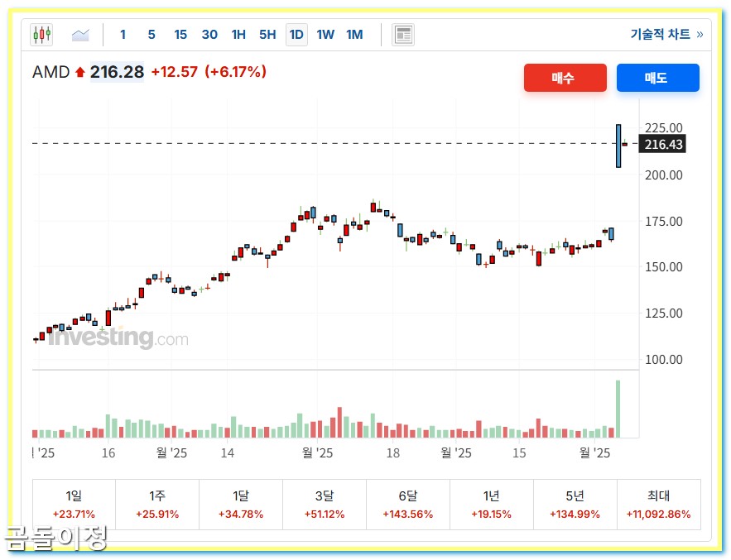Image resolution: width=731 pixels, height=560 pixels.
Task: Open the quote panel icon beside 1M
Action: click(x=403, y=34)
